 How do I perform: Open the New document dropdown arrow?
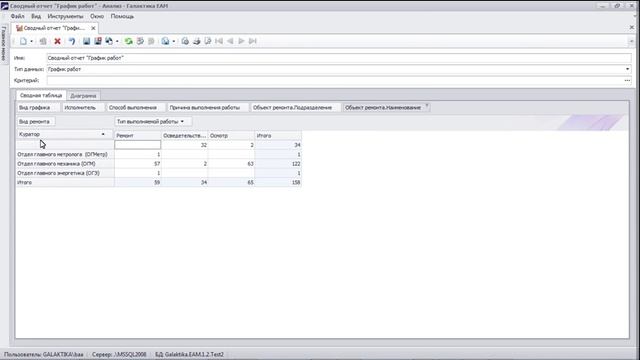pos(31,41)
